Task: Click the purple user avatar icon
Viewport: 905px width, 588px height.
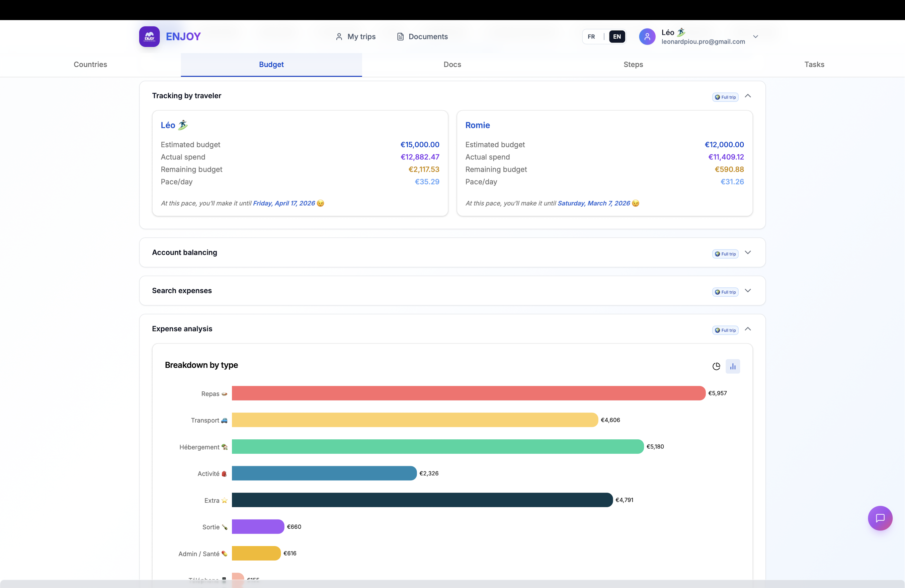Action: [647, 36]
